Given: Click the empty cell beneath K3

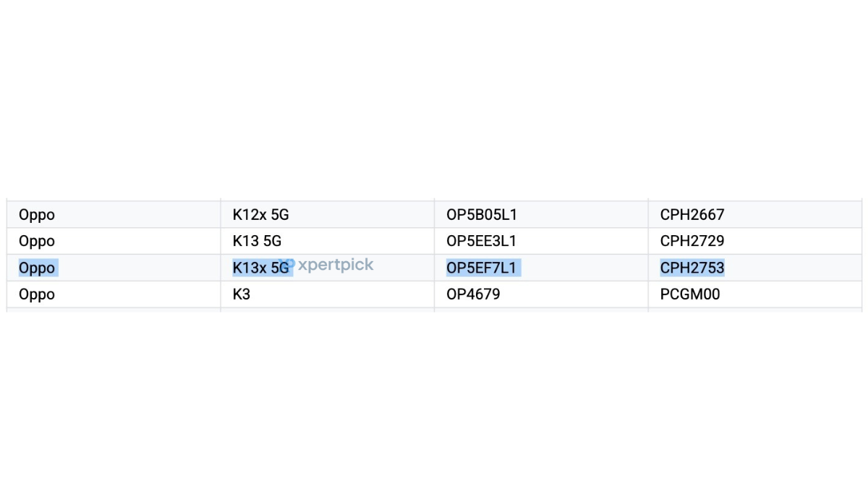Looking at the screenshot, I should click(327, 310).
